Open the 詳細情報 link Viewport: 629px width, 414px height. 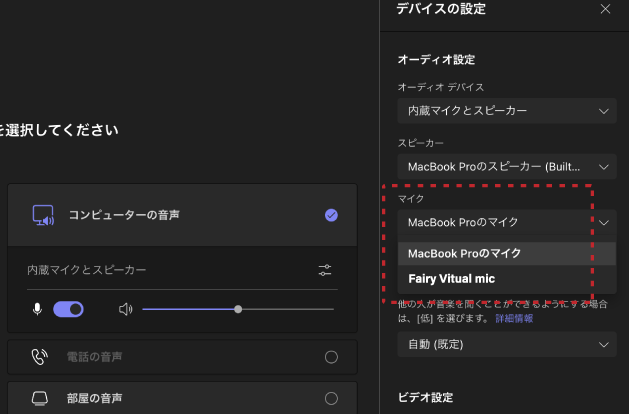(x=514, y=318)
